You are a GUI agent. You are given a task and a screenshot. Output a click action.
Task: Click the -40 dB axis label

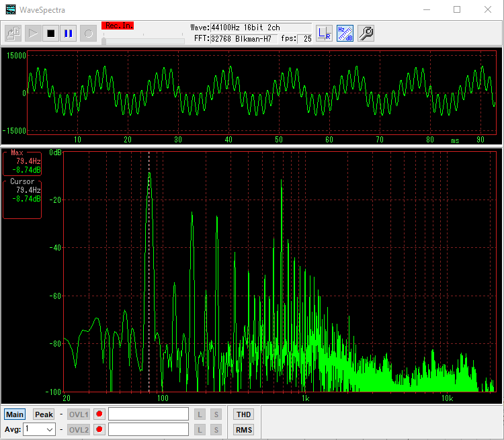click(55, 247)
